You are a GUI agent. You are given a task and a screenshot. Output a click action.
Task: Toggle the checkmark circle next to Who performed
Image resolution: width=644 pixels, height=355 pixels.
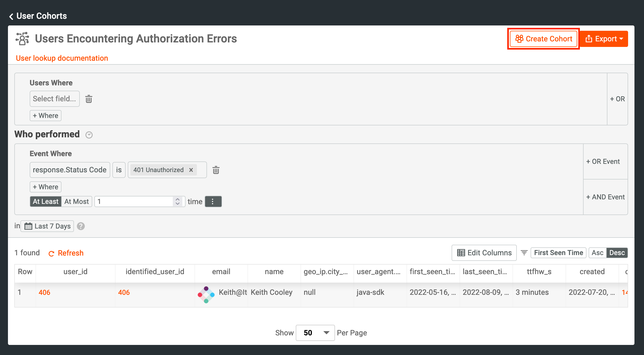(x=89, y=135)
